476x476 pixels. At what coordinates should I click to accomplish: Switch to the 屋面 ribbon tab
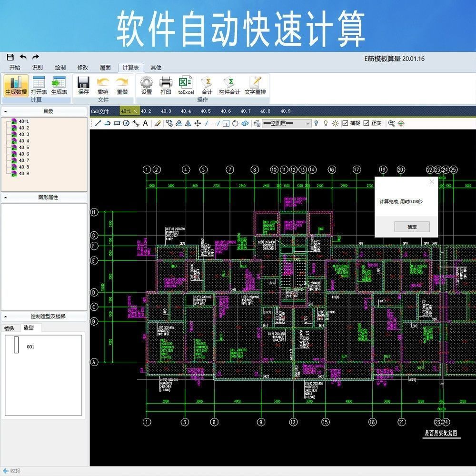105,68
